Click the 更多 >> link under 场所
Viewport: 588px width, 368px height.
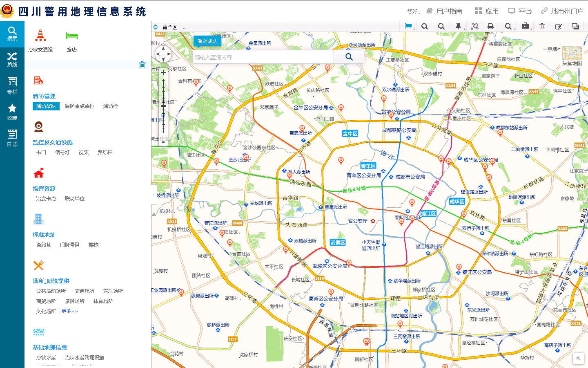69,312
